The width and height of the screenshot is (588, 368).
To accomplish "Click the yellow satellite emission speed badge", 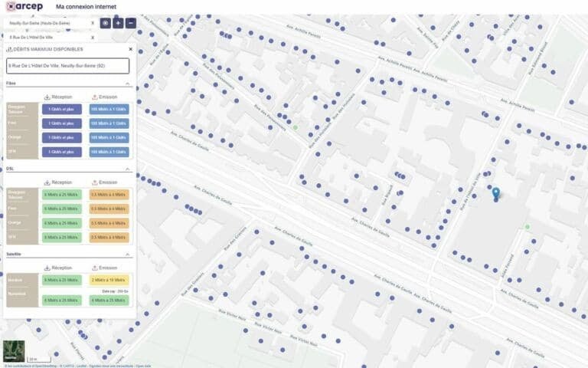I will pyautogui.click(x=109, y=281).
